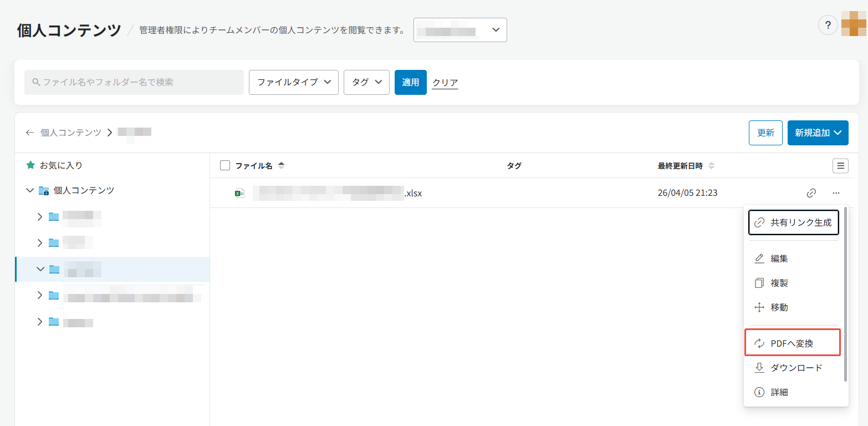Sort by 最終更新日時 using the sort arrows
This screenshot has height=426, width=868.
pos(711,166)
